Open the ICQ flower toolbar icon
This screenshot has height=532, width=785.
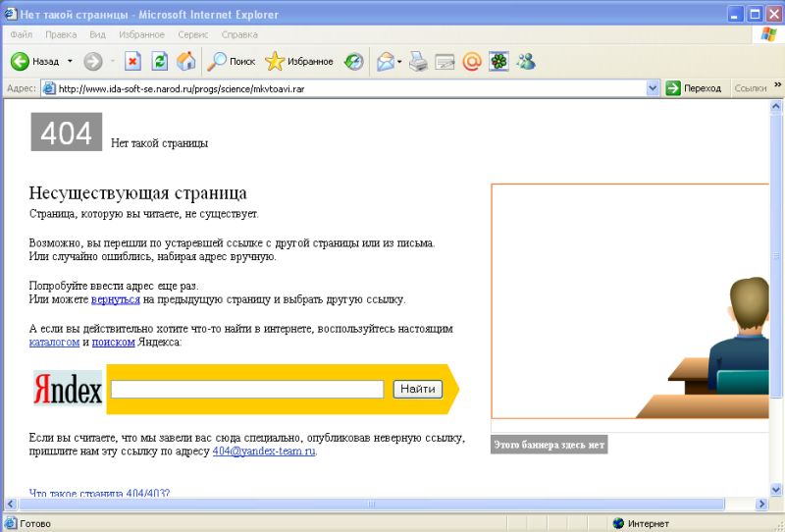[498, 62]
